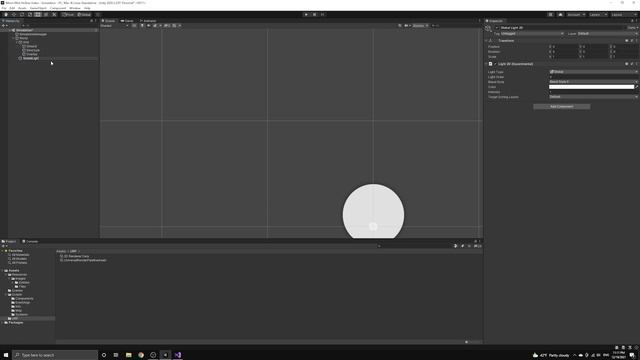Open the Gizmos dropdown in Scene view
Viewport: 640px width, 360px height.
coord(420,26)
